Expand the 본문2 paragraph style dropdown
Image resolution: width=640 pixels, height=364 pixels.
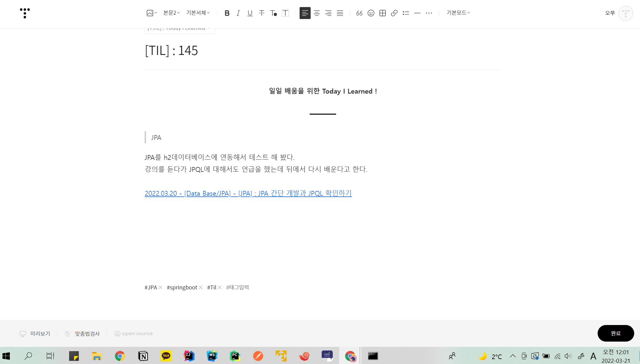171,13
